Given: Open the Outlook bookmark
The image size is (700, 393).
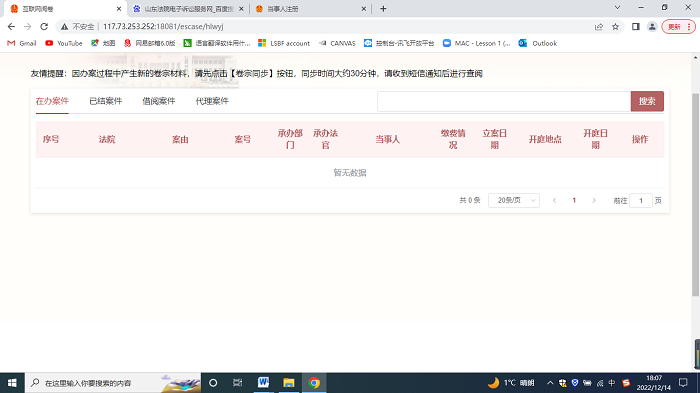Looking at the screenshot, I should point(538,43).
